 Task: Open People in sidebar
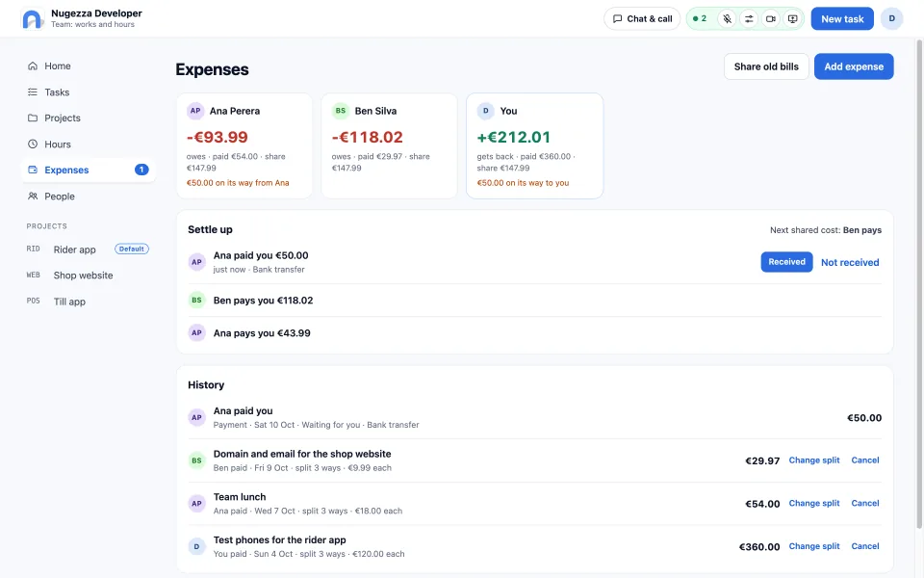(88, 196)
